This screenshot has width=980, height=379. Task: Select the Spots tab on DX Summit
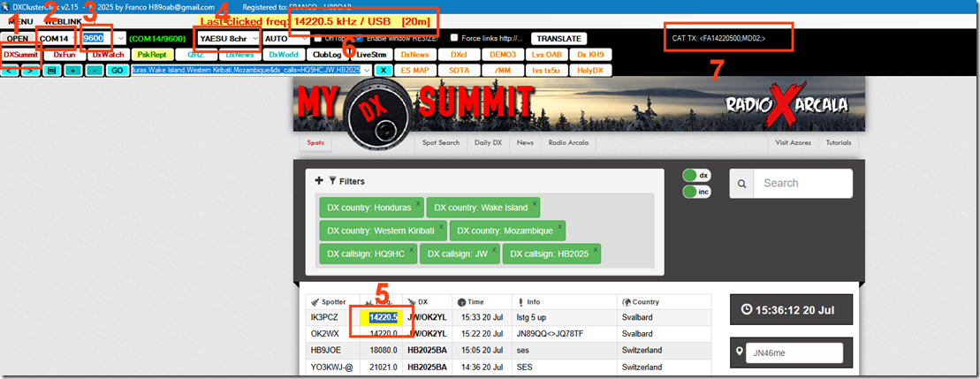pyautogui.click(x=315, y=142)
